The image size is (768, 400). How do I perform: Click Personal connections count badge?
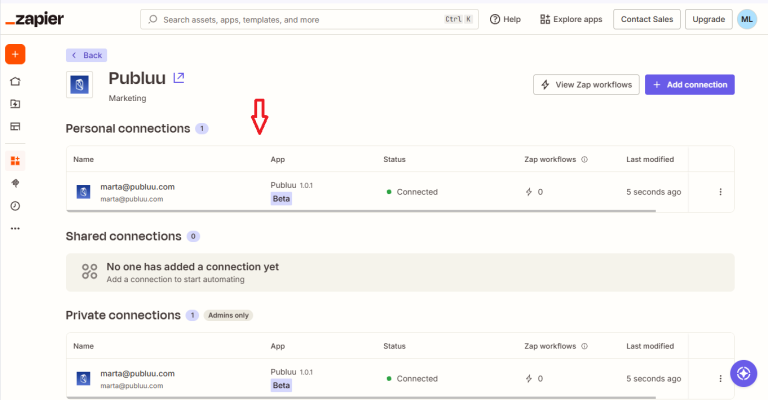click(x=202, y=129)
